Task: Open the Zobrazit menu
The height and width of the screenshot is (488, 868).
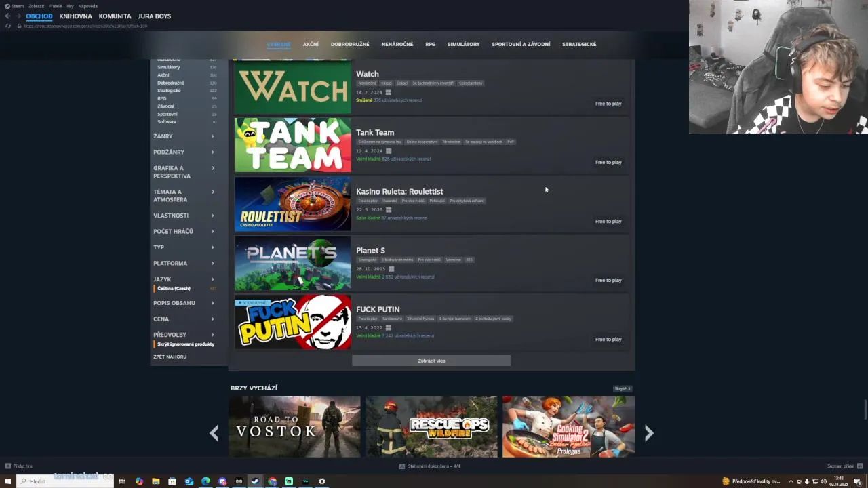Action: click(x=36, y=6)
